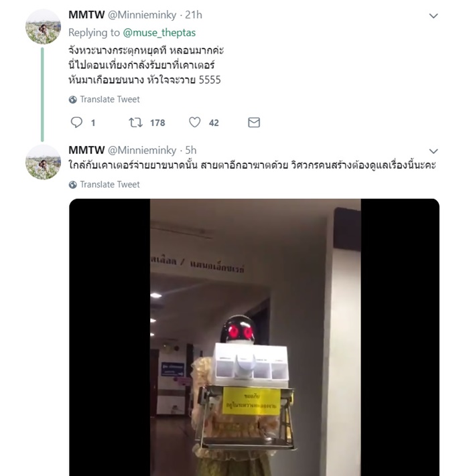View the 178 retweets count
The height and width of the screenshot is (476, 469).
click(x=157, y=123)
